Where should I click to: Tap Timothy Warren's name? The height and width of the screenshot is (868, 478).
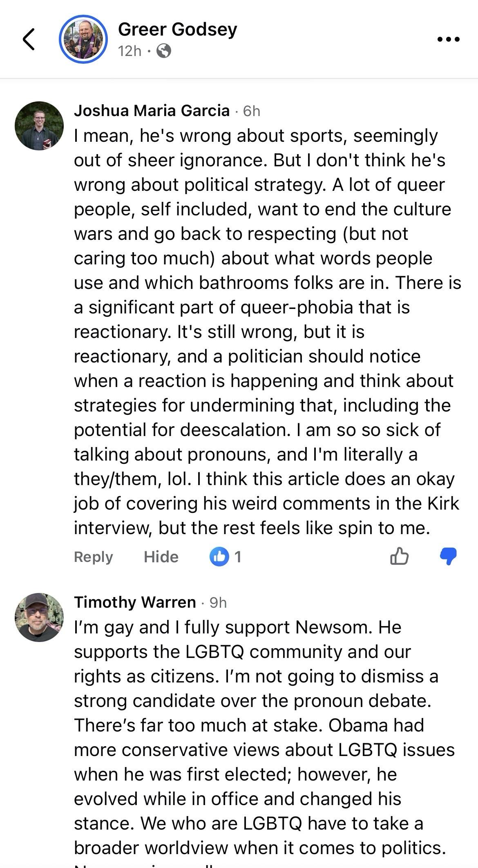pyautogui.click(x=135, y=602)
